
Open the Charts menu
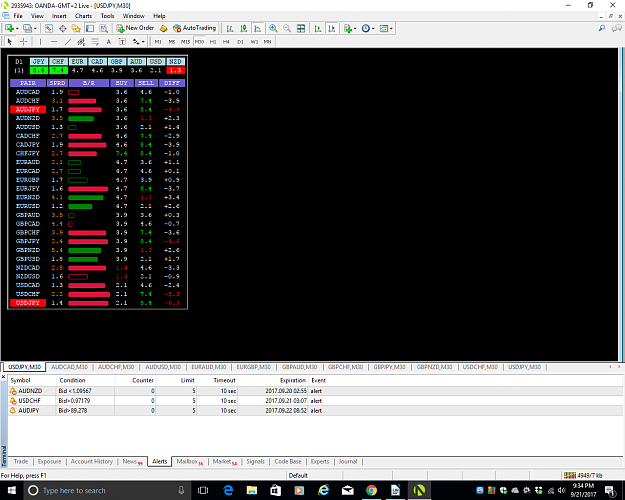pos(83,16)
